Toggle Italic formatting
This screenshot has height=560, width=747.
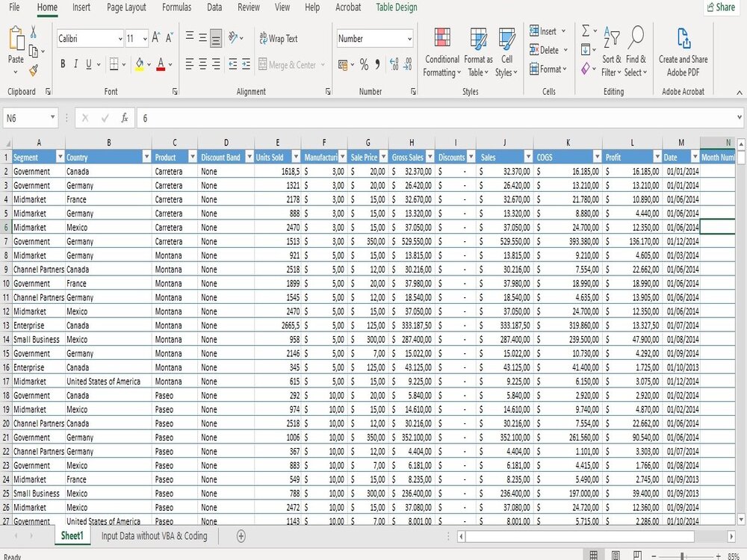75,63
